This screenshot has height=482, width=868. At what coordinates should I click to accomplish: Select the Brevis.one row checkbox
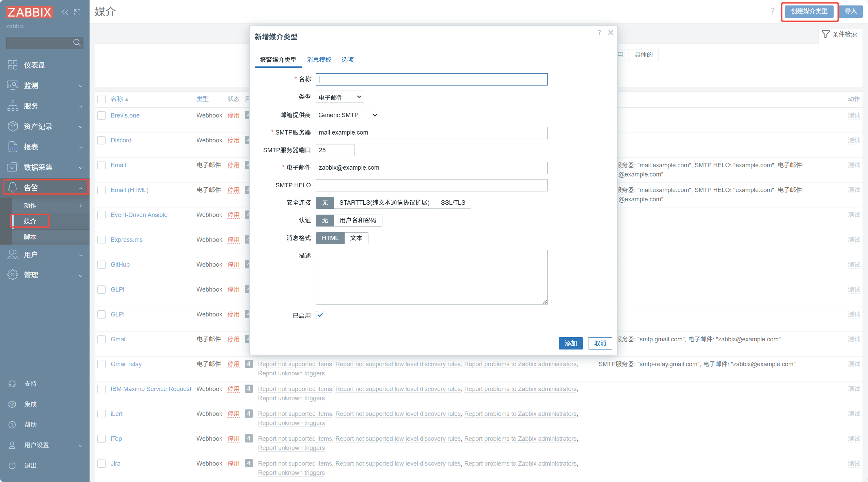pos(101,115)
